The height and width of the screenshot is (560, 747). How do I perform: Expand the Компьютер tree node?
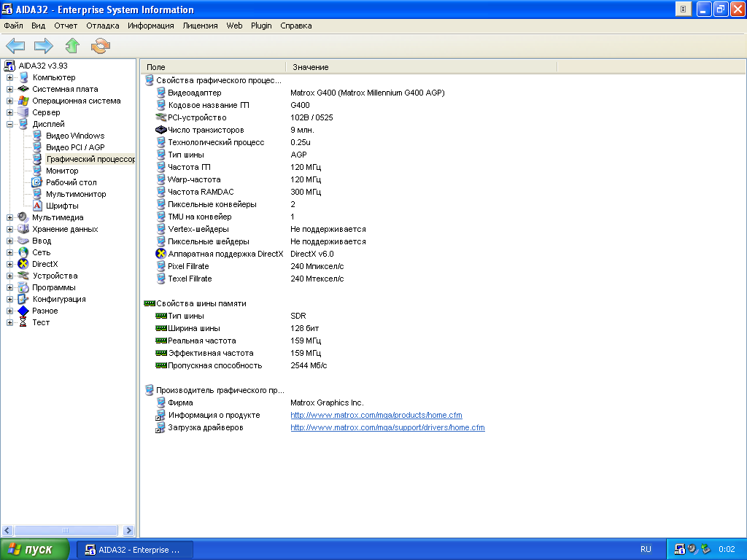[x=10, y=77]
